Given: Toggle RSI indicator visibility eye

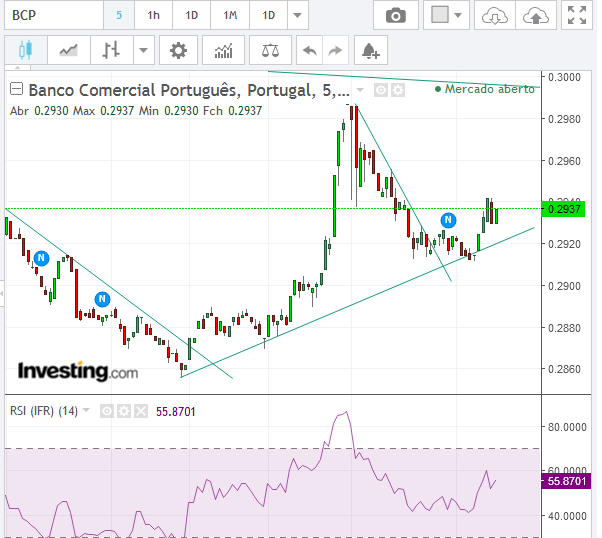Looking at the screenshot, I should click(x=107, y=412).
